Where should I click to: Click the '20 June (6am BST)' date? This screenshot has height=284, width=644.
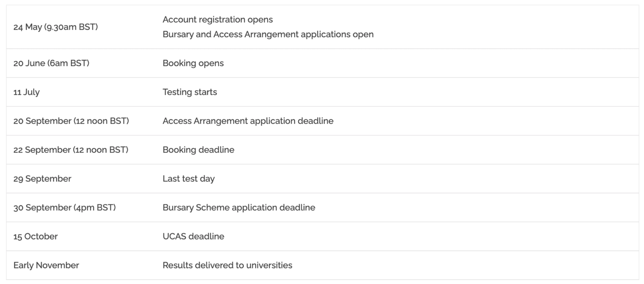[x=51, y=63]
